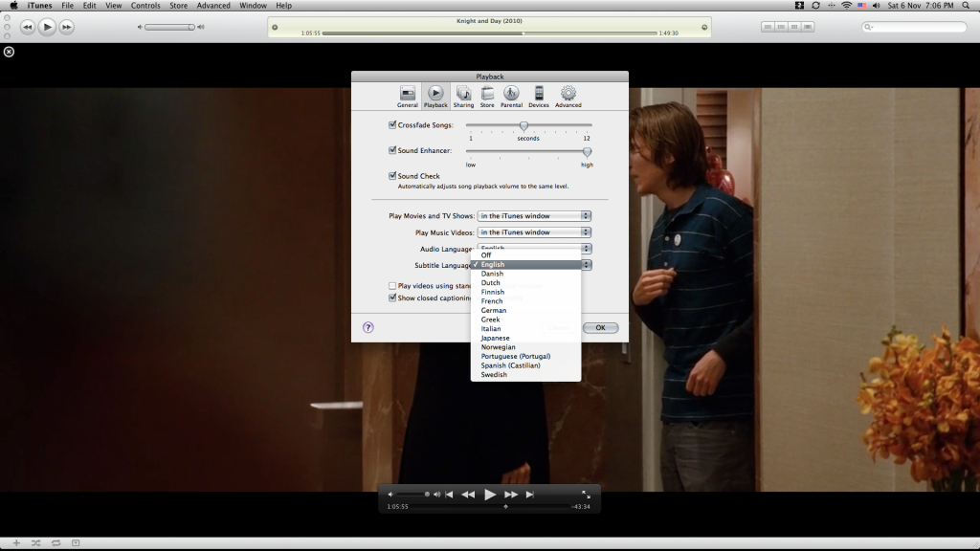Open the Controls menu
The height and width of the screenshot is (551, 980).
tap(145, 6)
